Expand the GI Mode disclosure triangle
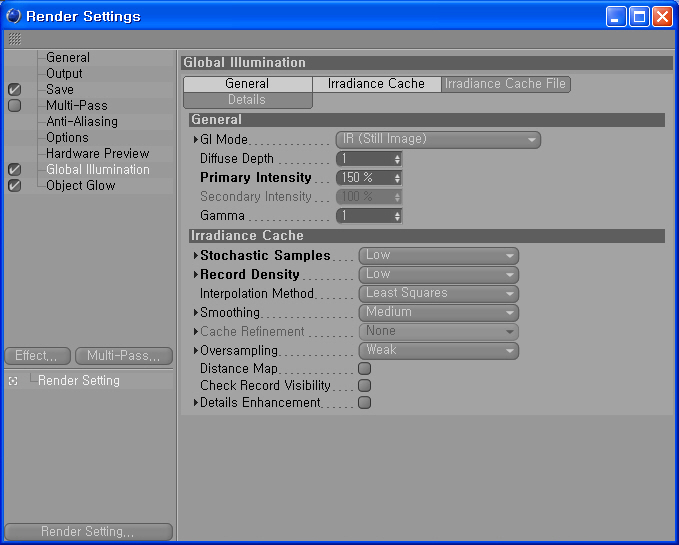Viewport: 679px width, 545px height. 196,140
